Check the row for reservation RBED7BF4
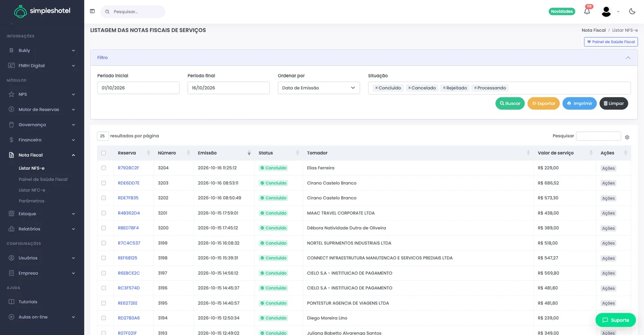The image size is (644, 335). click(104, 228)
